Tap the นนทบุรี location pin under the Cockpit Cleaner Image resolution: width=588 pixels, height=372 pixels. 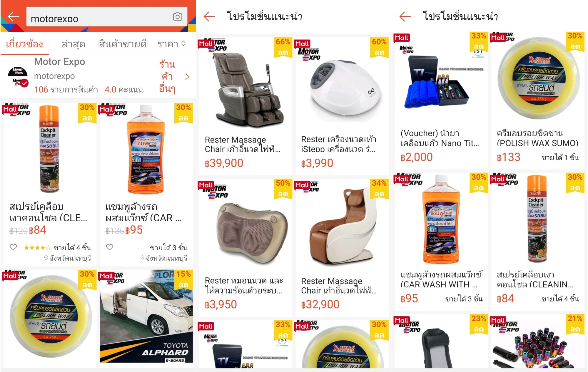(46, 258)
